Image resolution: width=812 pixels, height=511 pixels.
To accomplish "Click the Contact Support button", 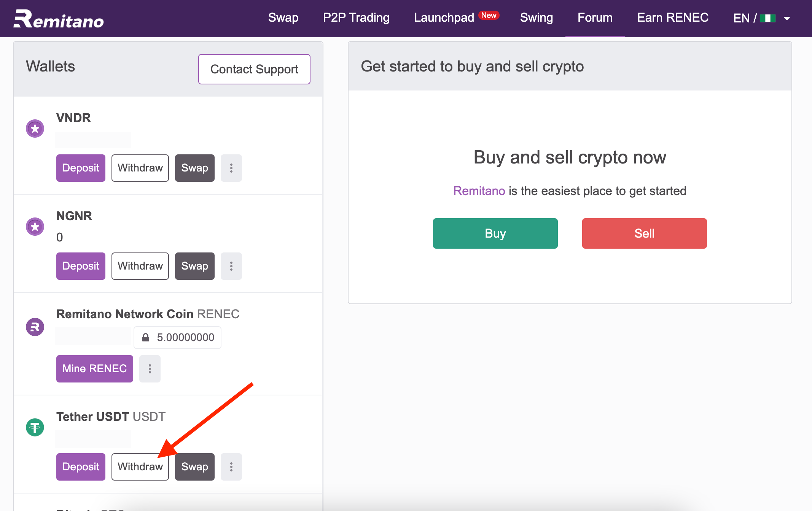I will (254, 69).
